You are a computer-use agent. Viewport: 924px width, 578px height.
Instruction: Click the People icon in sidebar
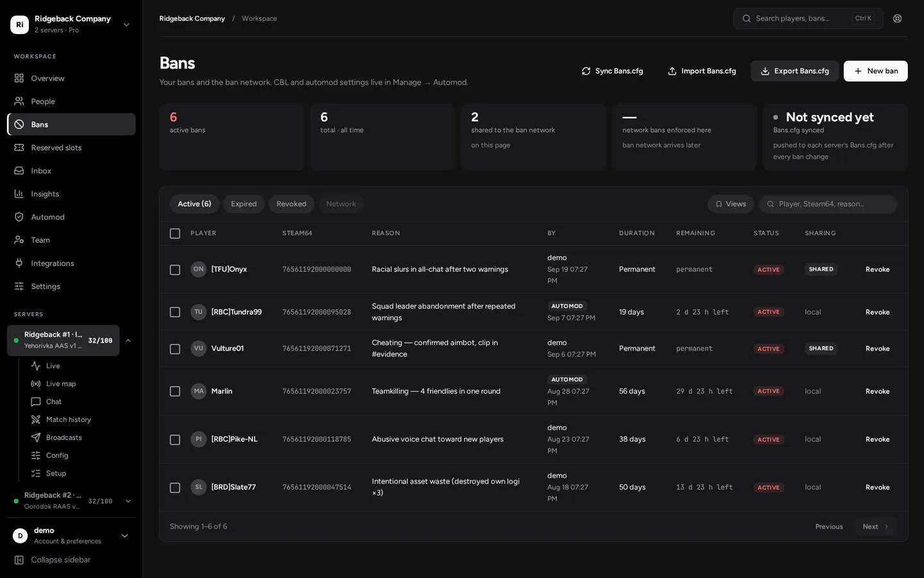point(19,101)
